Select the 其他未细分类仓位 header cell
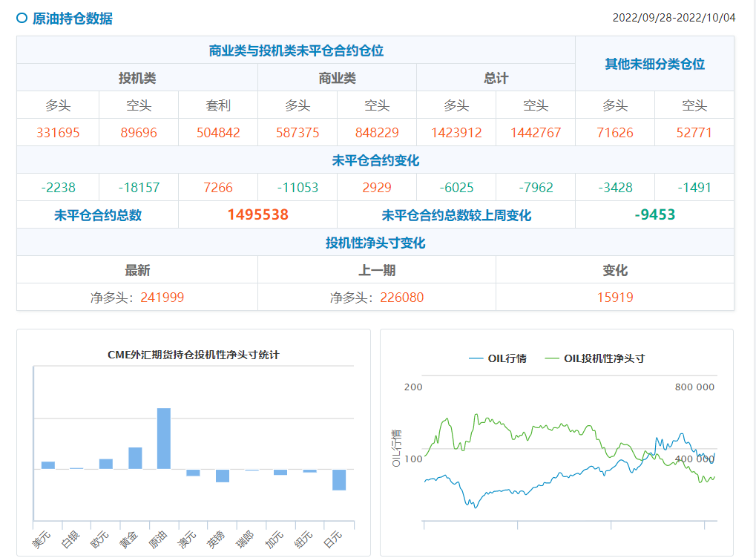This screenshot has height=558, width=756. pos(654,64)
